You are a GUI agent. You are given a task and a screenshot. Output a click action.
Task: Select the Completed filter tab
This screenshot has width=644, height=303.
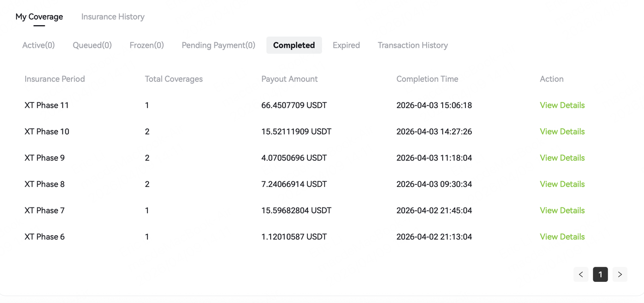pos(294,45)
